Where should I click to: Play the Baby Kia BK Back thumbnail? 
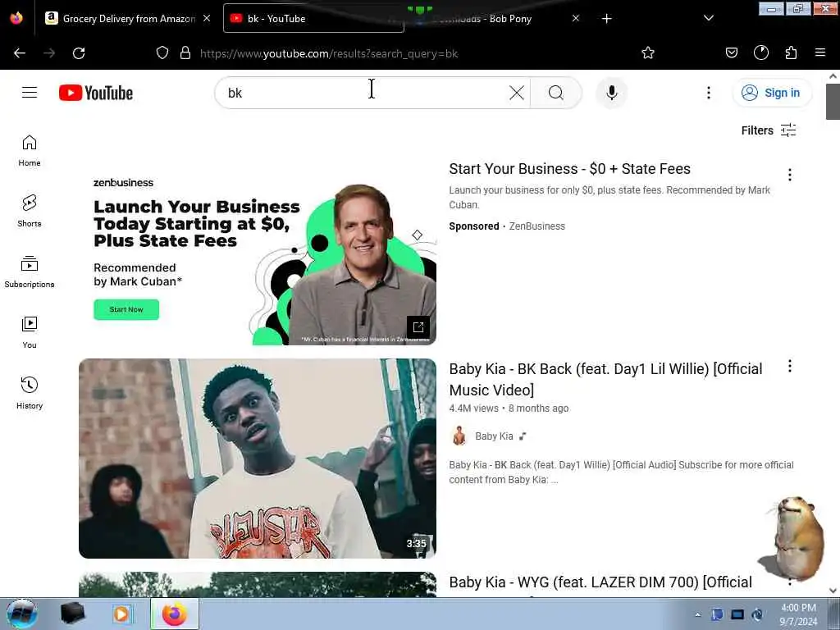258,459
